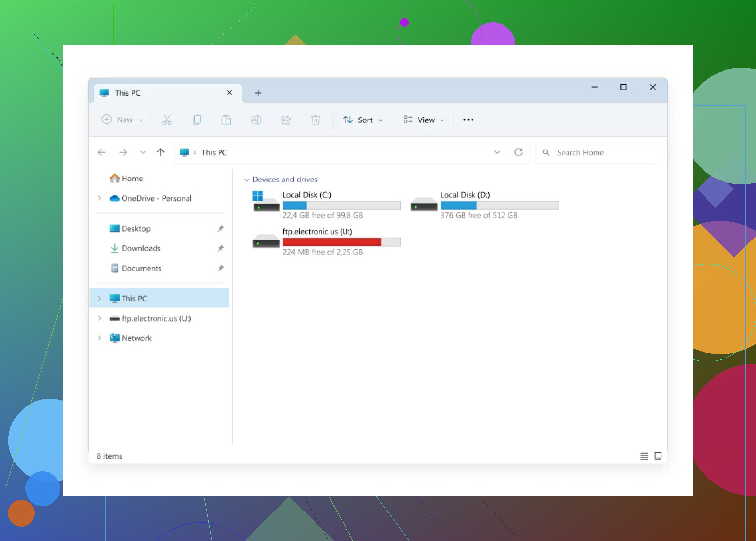Collapse the Devices and drives section

[x=247, y=180]
